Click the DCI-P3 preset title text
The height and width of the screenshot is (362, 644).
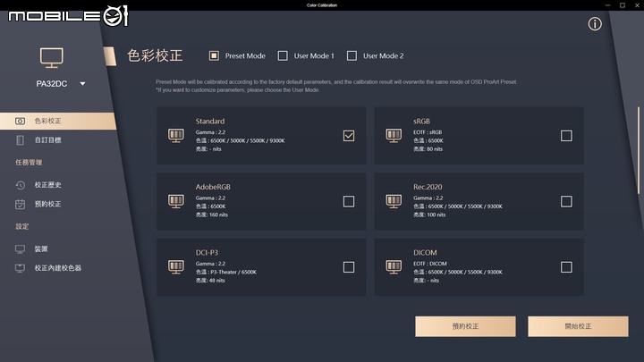point(207,252)
